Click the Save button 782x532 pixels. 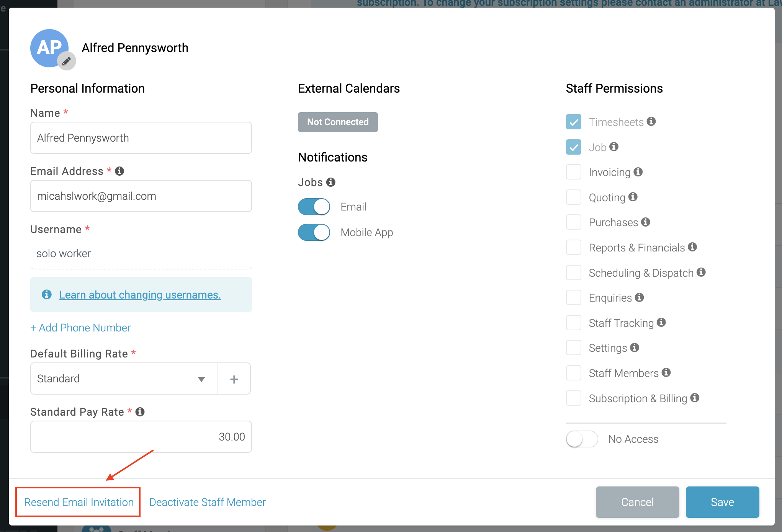(722, 502)
